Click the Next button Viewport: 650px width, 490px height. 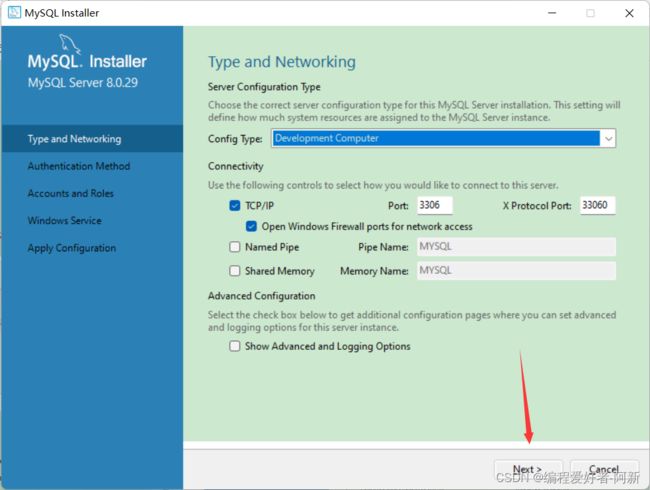[x=528, y=470]
